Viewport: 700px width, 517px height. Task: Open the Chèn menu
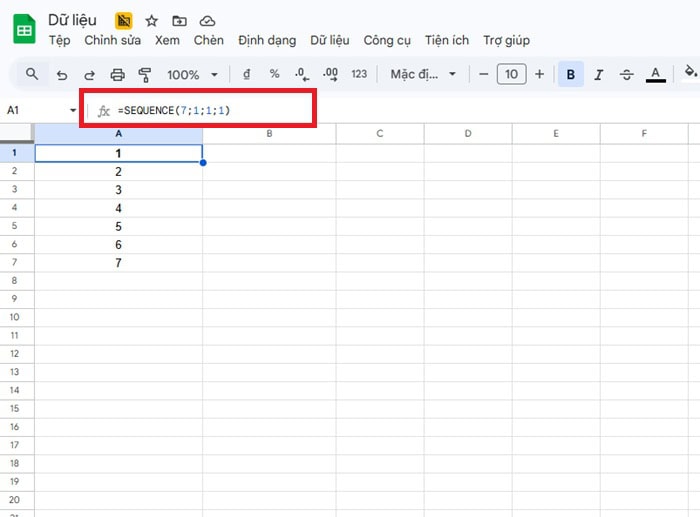tap(209, 41)
